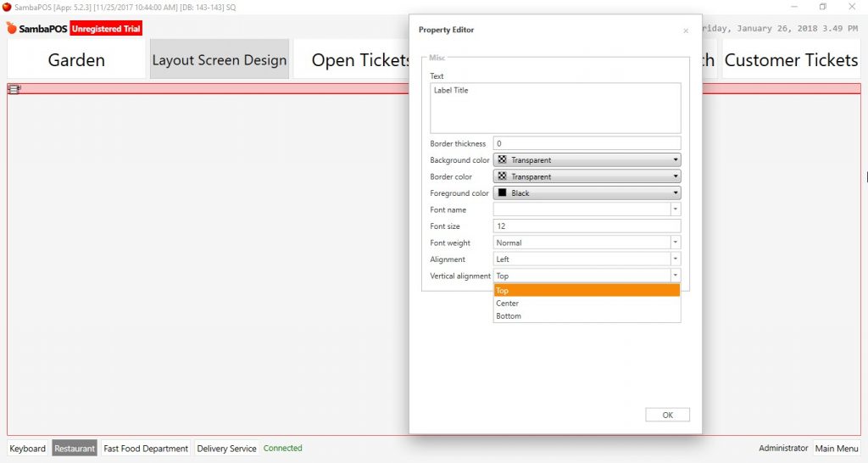Open Main Menu button

point(837,449)
